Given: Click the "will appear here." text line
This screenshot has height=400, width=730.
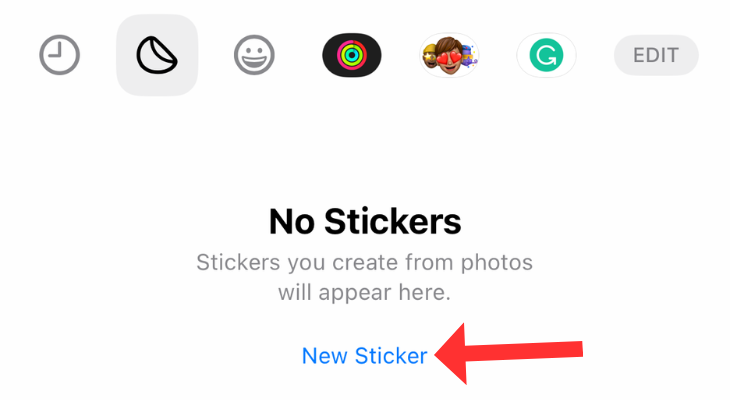Looking at the screenshot, I should click(365, 292).
